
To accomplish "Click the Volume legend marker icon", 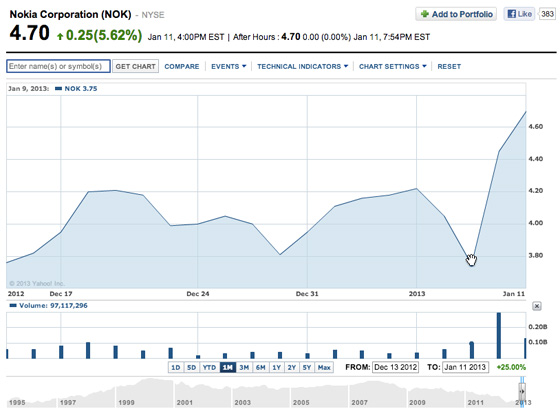I will tap(13, 305).
